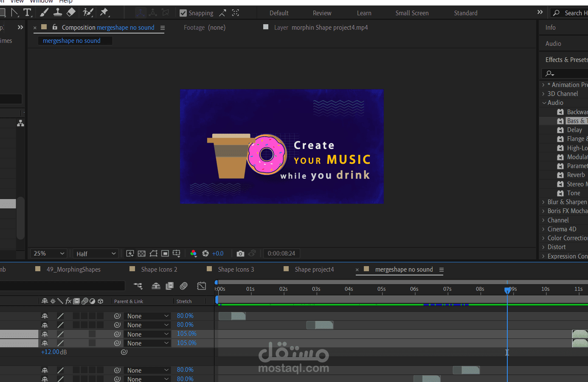Screen dimensions: 588x382
Task: Open the magnification dropdown showing 25%
Action: tap(48, 253)
